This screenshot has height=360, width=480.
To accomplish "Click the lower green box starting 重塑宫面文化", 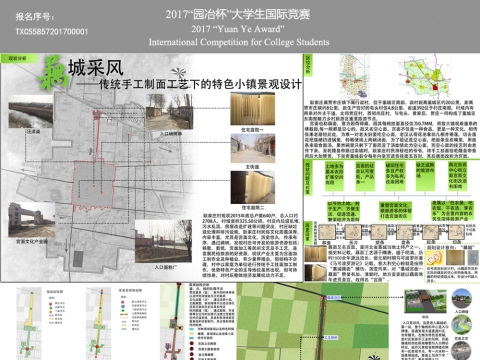I will click(x=395, y=210).
